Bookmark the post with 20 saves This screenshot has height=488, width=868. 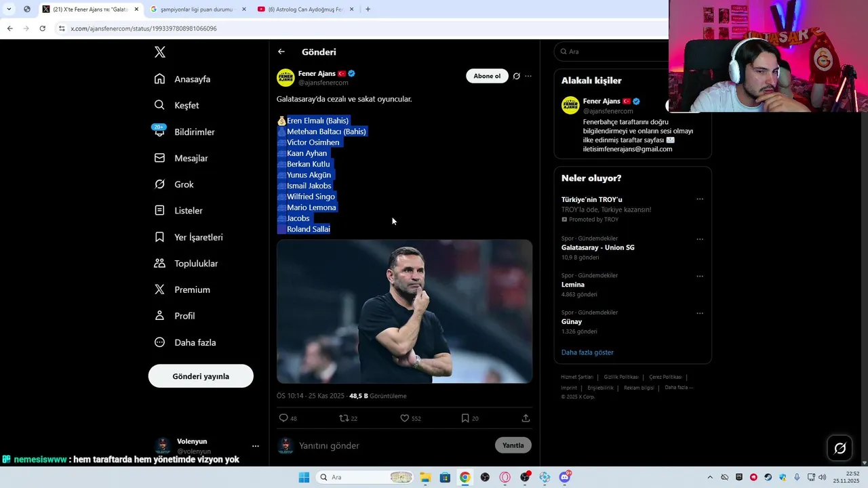coord(465,418)
